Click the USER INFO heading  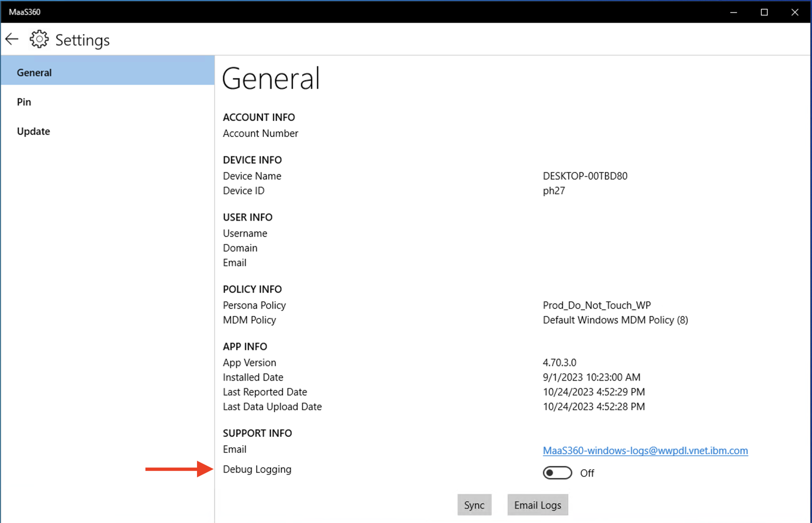[248, 217]
